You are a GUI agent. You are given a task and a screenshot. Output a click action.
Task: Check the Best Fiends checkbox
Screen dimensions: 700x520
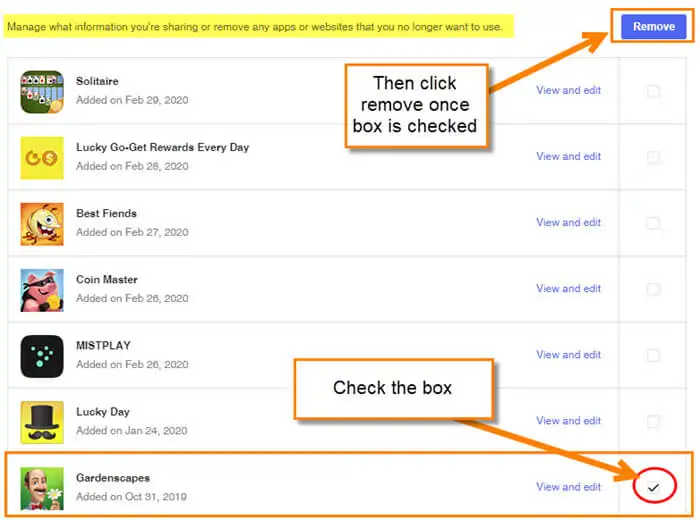point(653,223)
